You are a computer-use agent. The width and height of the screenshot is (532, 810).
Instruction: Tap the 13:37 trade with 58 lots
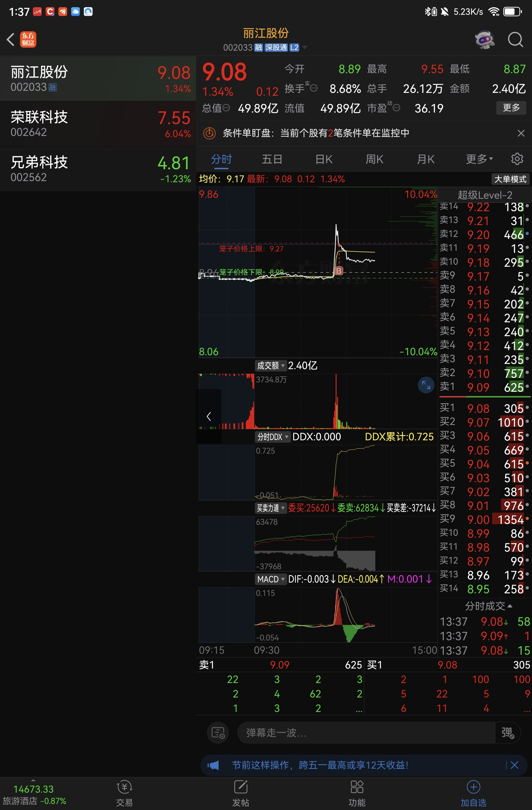(x=485, y=622)
